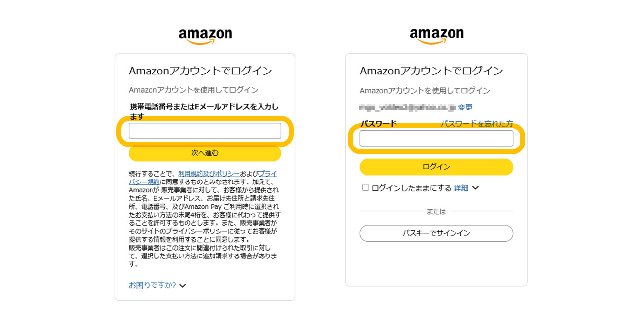This screenshot has width=644, height=330.
Task: Click the お困りですか? help link
Action: tap(152, 285)
